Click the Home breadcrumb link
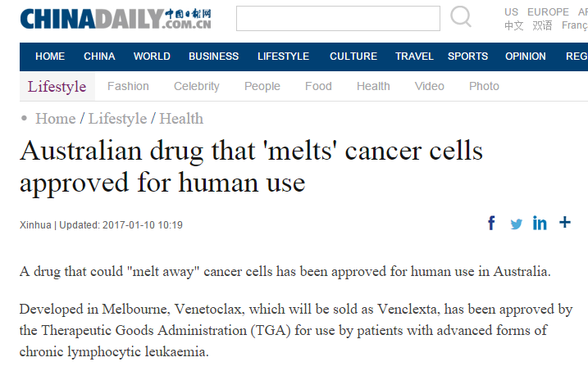The image size is (588, 371). pos(55,119)
